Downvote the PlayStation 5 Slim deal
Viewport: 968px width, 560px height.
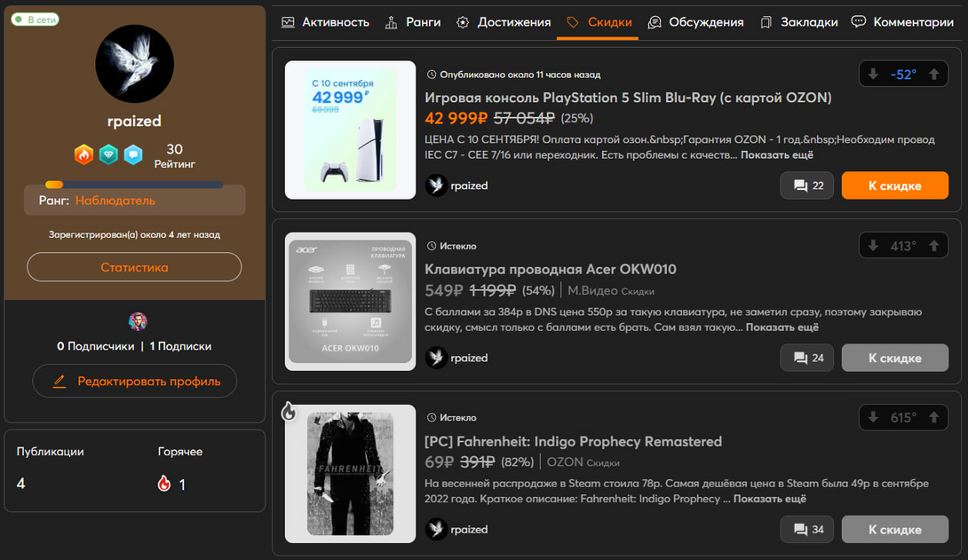(873, 75)
